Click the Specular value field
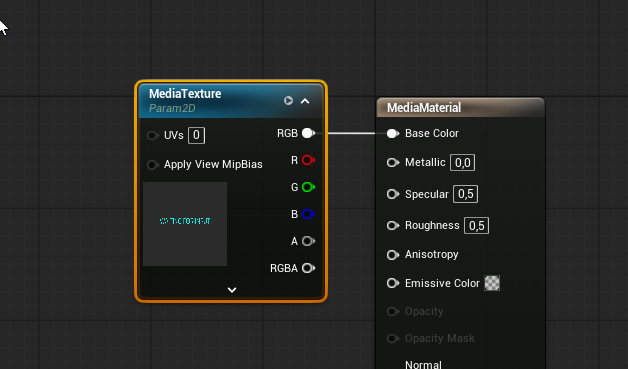628x369 pixels. tap(465, 194)
